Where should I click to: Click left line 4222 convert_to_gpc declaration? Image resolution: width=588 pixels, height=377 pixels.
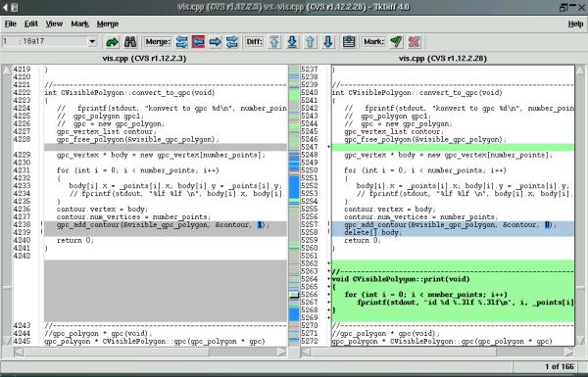[x=129, y=93]
